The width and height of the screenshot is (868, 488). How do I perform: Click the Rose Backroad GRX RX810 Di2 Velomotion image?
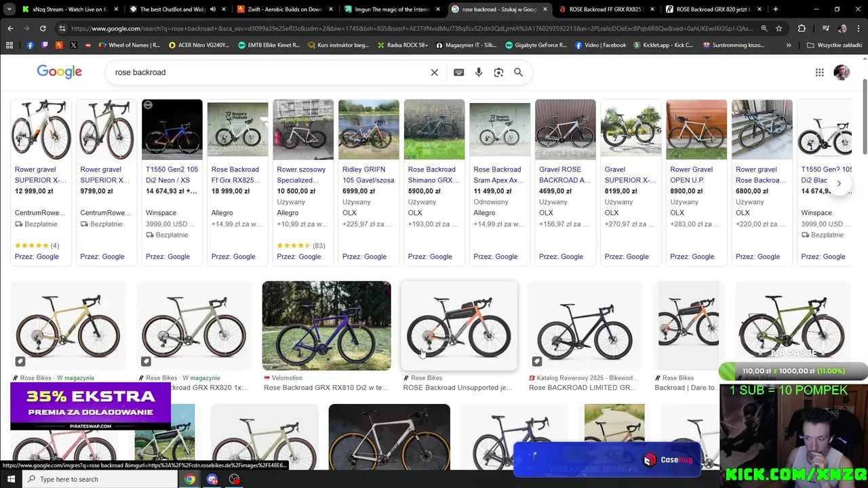click(x=326, y=326)
